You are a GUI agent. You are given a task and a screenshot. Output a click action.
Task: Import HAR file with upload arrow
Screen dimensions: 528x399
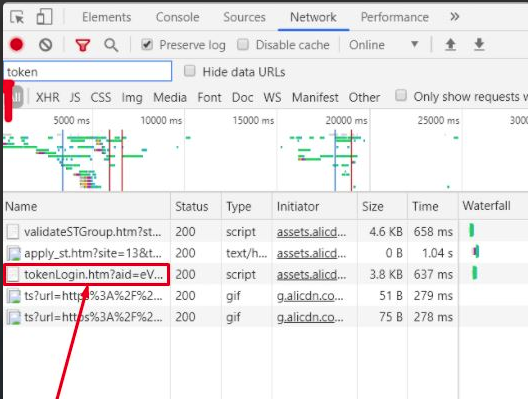pos(451,44)
